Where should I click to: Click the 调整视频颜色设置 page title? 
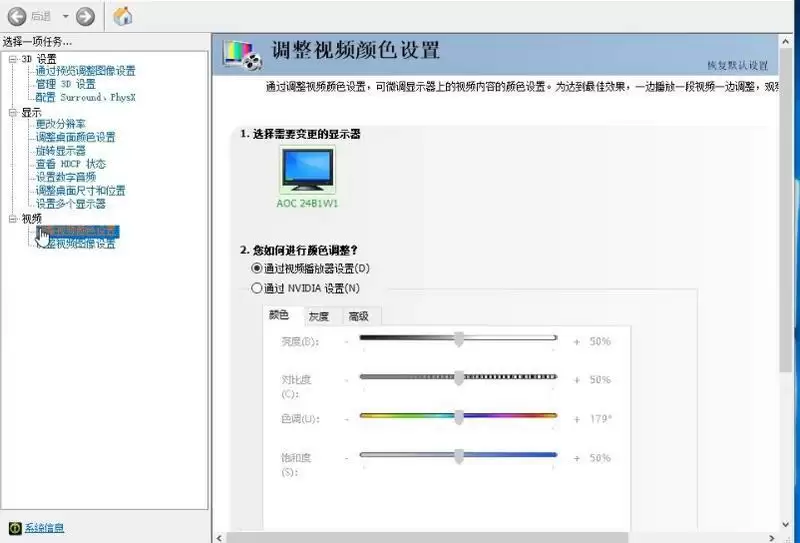355,51
